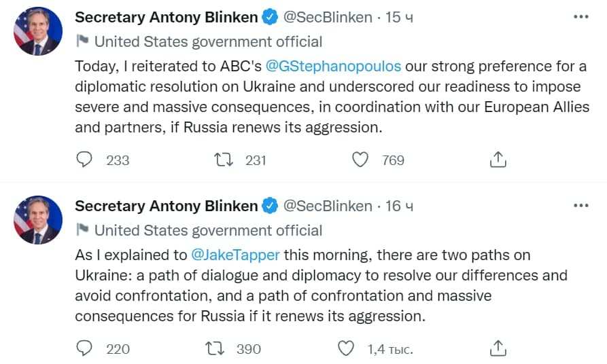Viewport: 607px width, 364px height.
Task: Share the first Blinken tweet
Action: [x=498, y=160]
